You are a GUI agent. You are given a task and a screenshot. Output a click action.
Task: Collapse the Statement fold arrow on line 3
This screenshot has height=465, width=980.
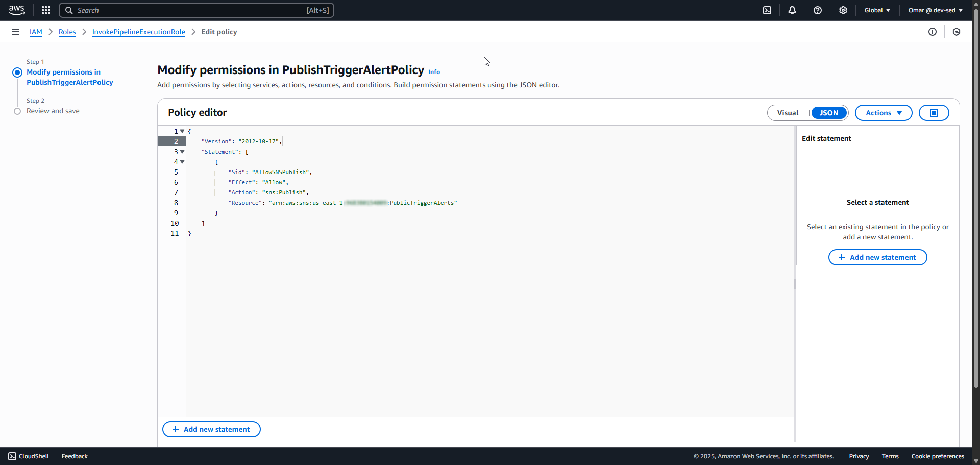coord(182,152)
